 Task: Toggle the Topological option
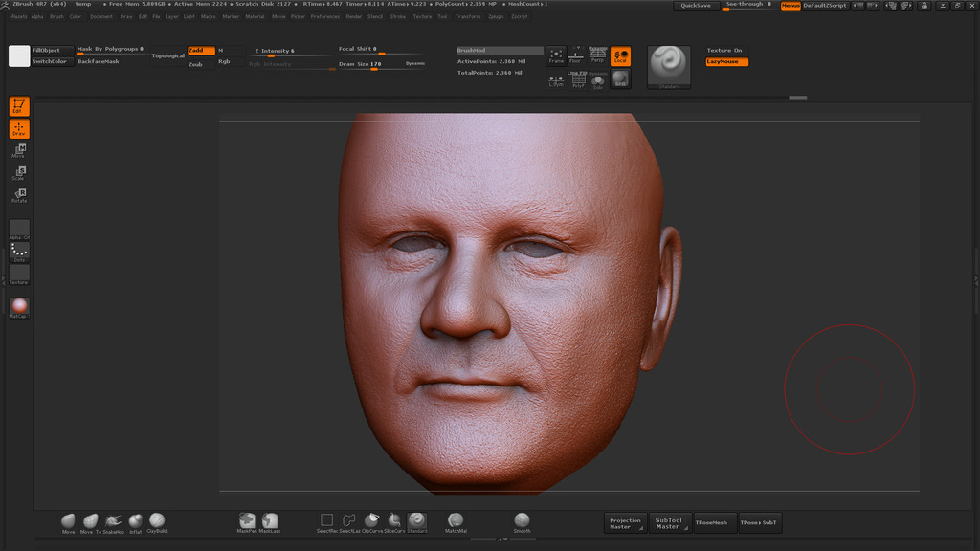168,56
